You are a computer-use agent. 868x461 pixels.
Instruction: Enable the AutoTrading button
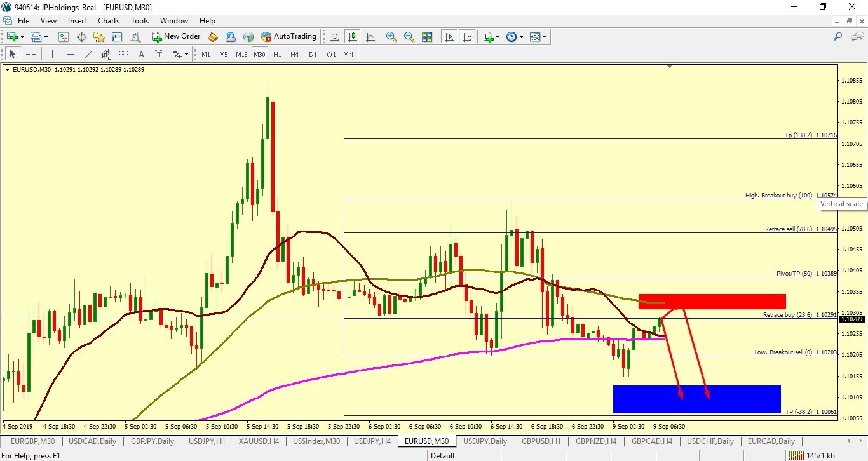[x=289, y=37]
